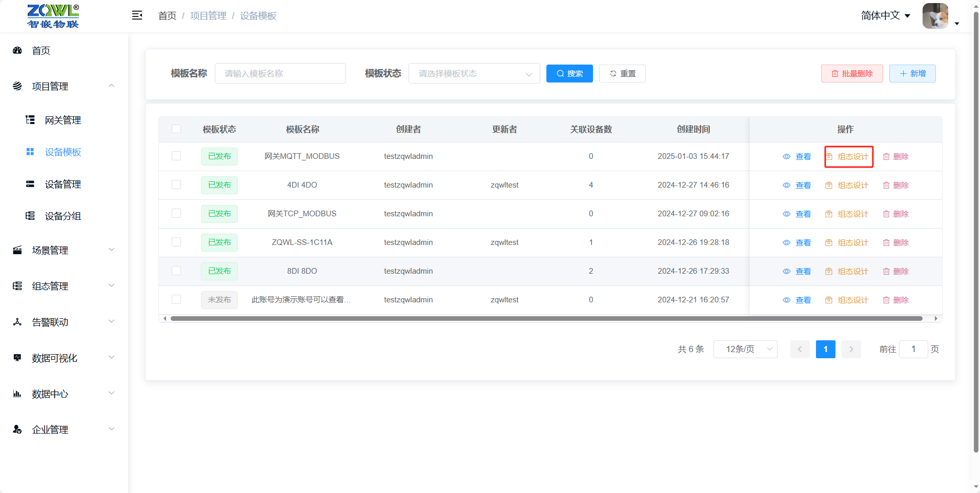Viewport: 980px width, 493px height.
Task: Open the 模板状态 dropdown
Action: tap(474, 73)
